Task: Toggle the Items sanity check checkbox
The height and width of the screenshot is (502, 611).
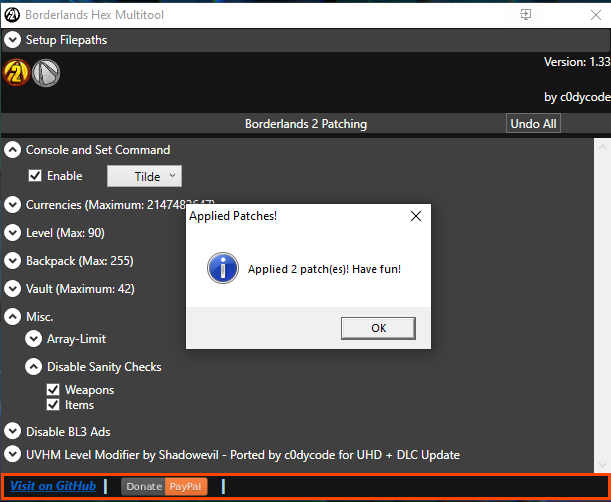Action: click(53, 405)
